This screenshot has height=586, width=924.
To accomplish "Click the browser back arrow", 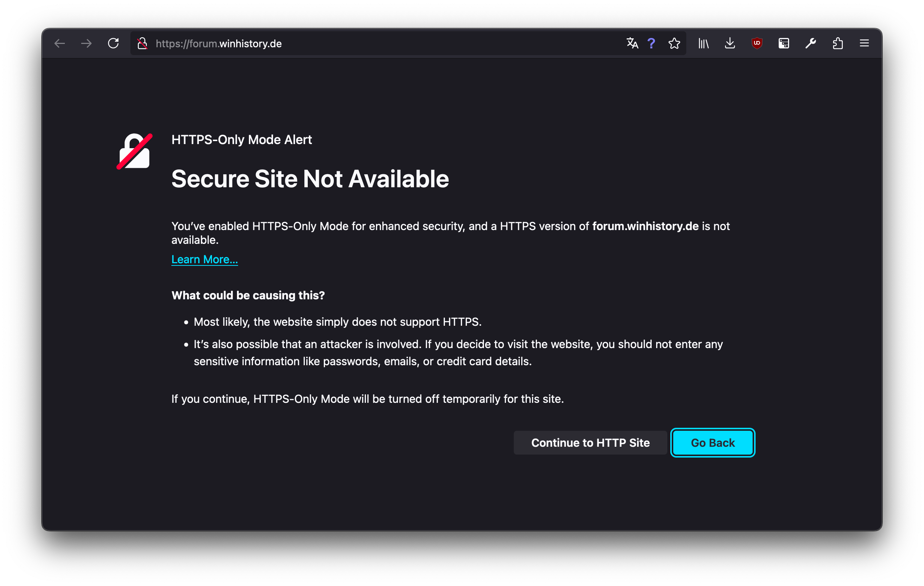I will click(x=60, y=43).
